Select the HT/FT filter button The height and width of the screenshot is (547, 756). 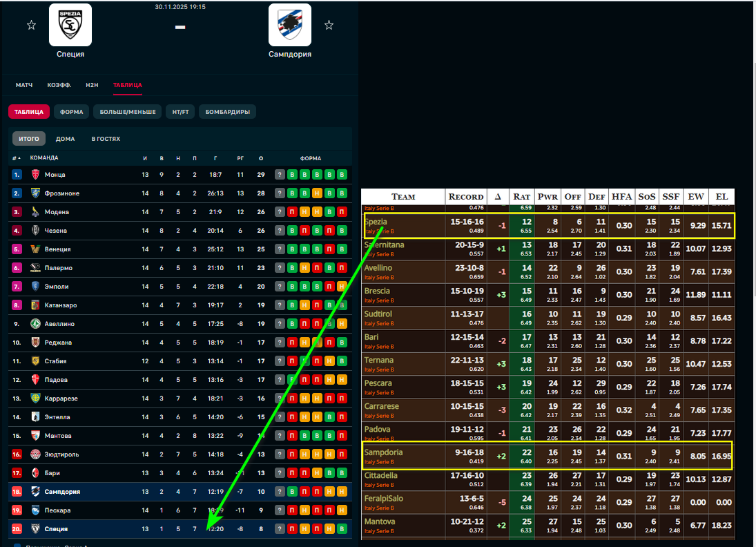180,112
